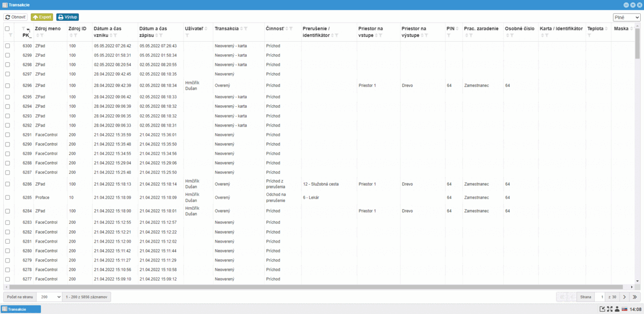
Task: Switch to Transakcie tab in the taskbar
Action: tap(21, 309)
